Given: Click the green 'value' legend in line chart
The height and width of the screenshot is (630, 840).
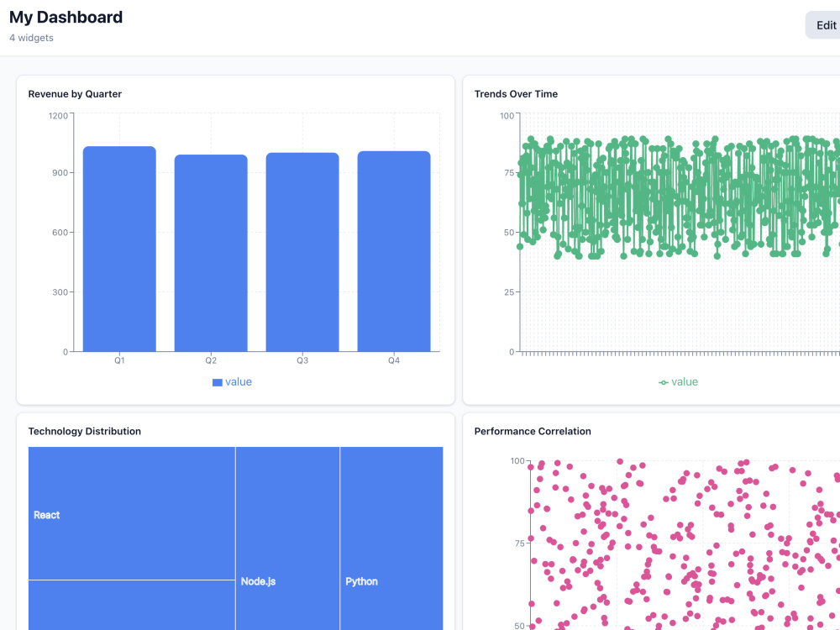Looking at the screenshot, I should pyautogui.click(x=678, y=382).
